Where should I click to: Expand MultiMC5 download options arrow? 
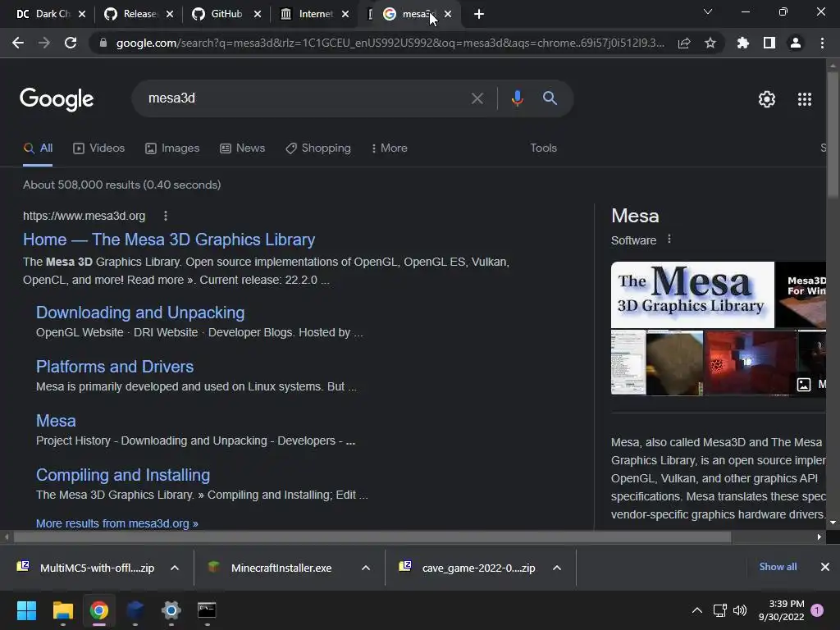(x=175, y=568)
